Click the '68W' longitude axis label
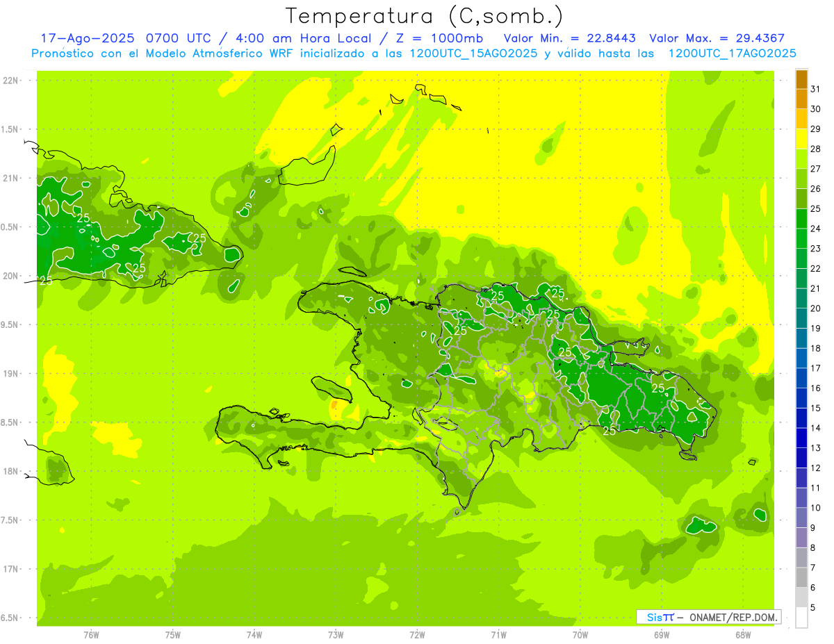The height and width of the screenshot is (644, 834). click(x=743, y=635)
